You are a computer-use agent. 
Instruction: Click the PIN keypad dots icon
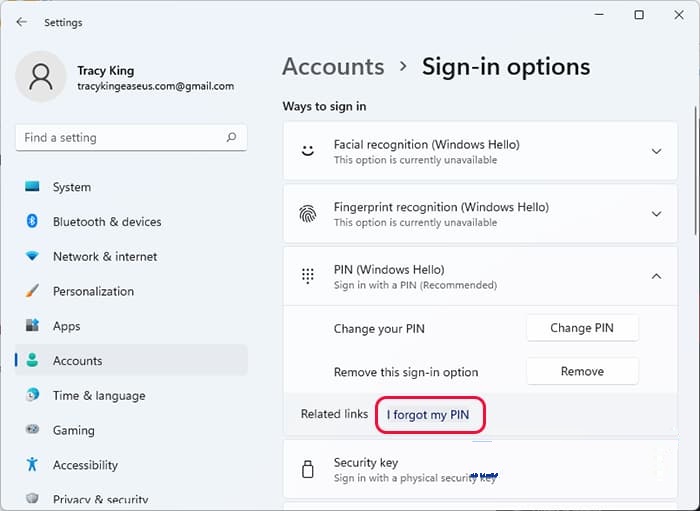308,276
